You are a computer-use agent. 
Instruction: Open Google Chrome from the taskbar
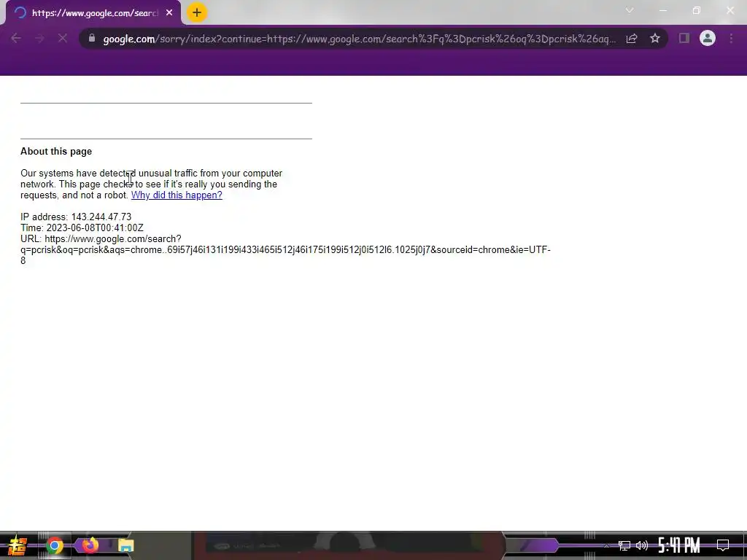pos(54,545)
